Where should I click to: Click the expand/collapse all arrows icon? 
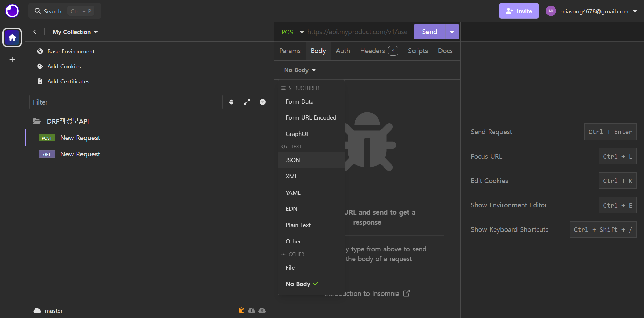(247, 102)
